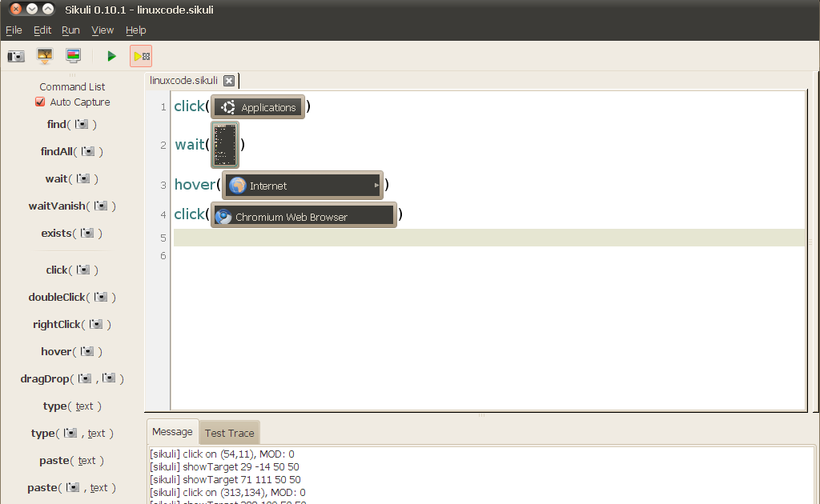Start slow-motion run with the yellow play icon

tap(141, 56)
